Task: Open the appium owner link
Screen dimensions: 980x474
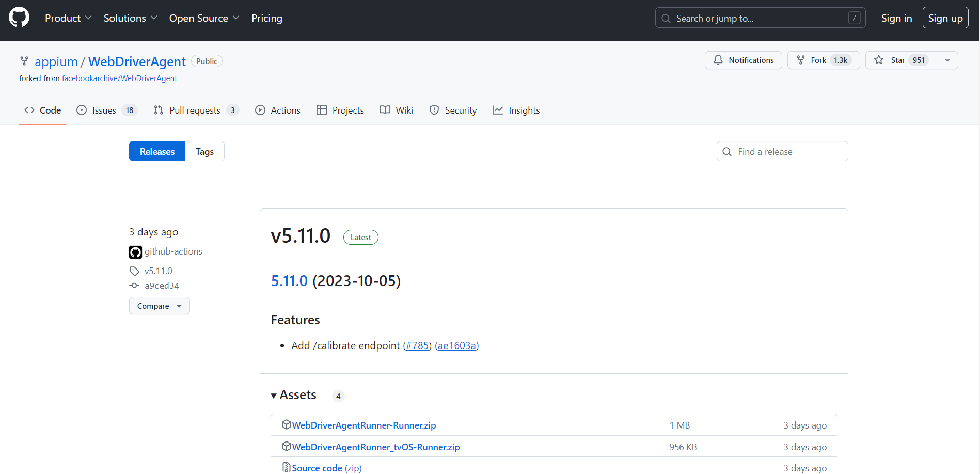Action: pyautogui.click(x=56, y=61)
